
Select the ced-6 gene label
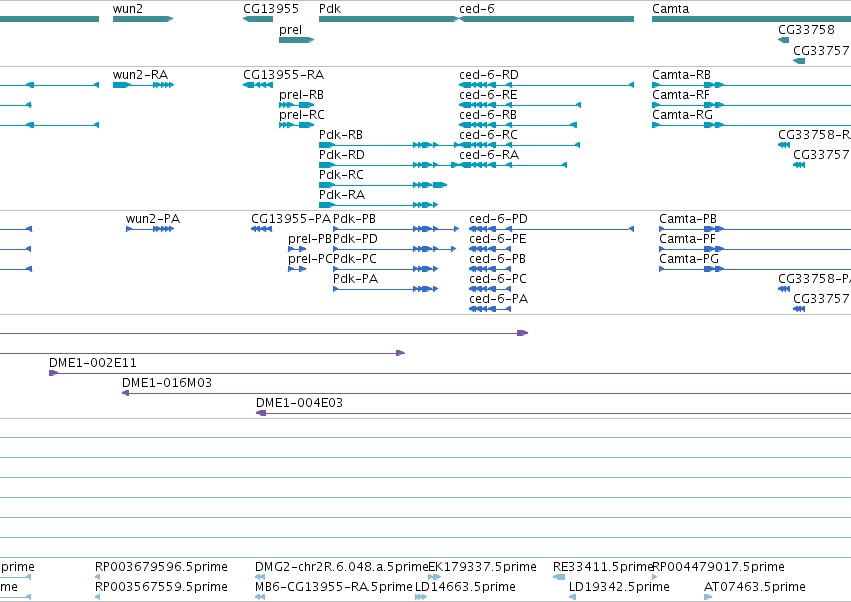(477, 9)
